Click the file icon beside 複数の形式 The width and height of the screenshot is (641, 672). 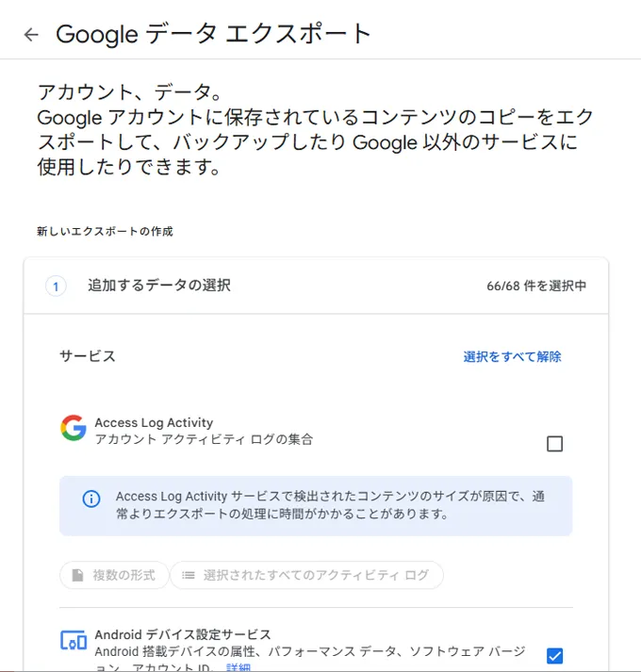coord(78,575)
